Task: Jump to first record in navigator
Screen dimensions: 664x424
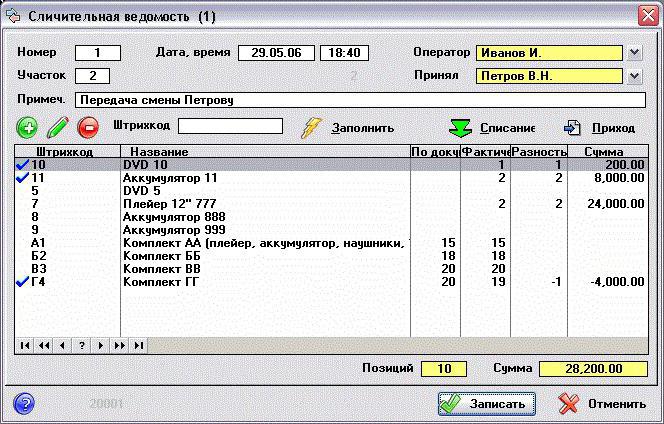Action: pos(26,345)
